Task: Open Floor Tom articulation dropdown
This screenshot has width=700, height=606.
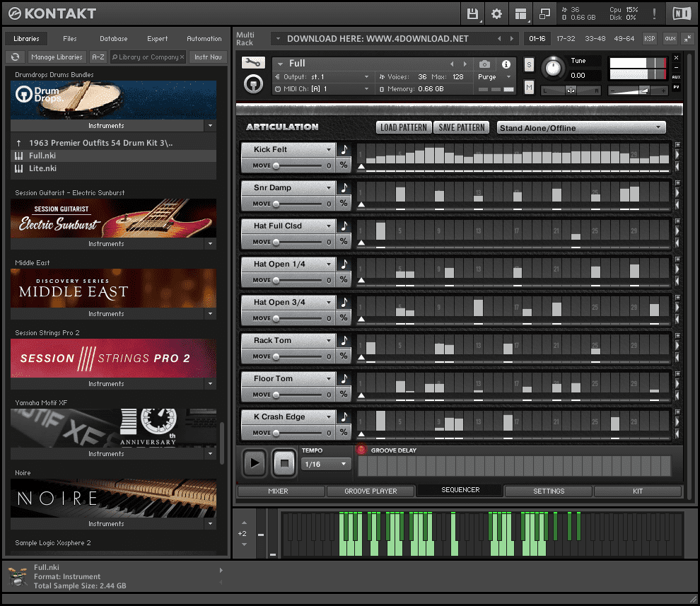Action: (x=329, y=379)
